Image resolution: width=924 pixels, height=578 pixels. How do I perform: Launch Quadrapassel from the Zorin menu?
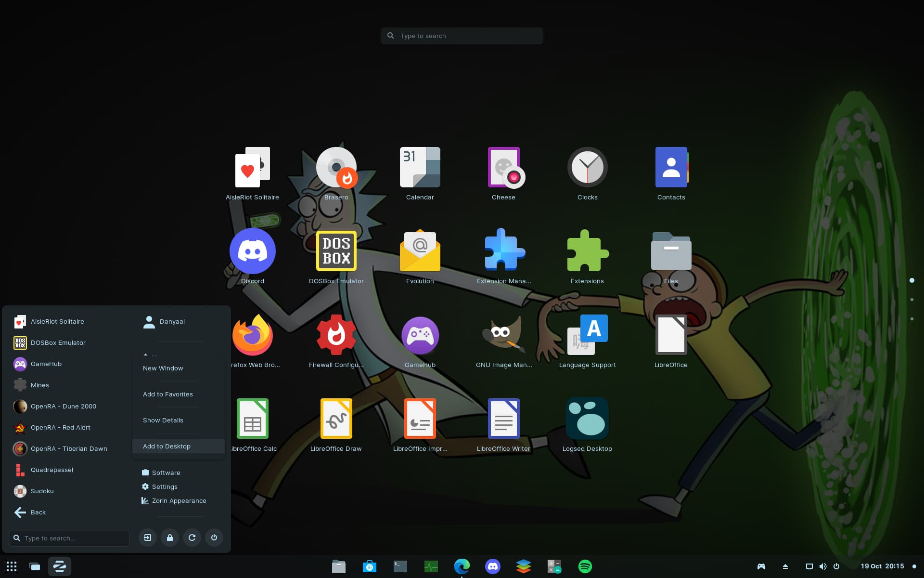pos(69,470)
